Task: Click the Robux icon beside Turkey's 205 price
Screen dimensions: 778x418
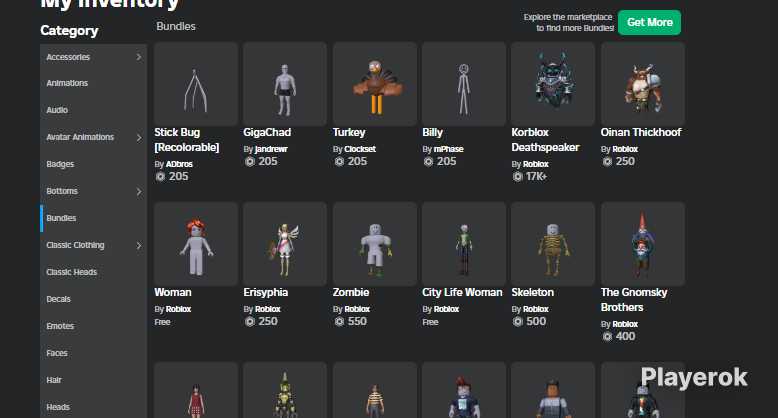Action: 339,161
